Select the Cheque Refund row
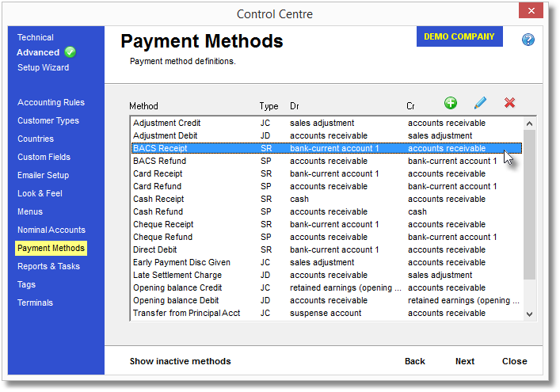This screenshot has width=560, height=392. click(327, 237)
